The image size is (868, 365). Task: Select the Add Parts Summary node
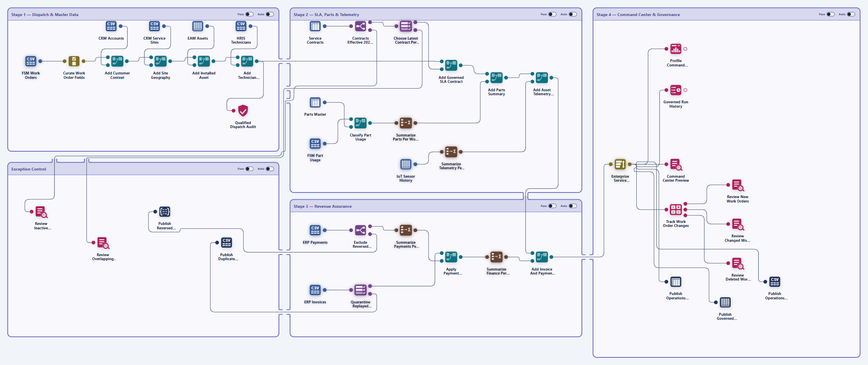[x=497, y=78]
